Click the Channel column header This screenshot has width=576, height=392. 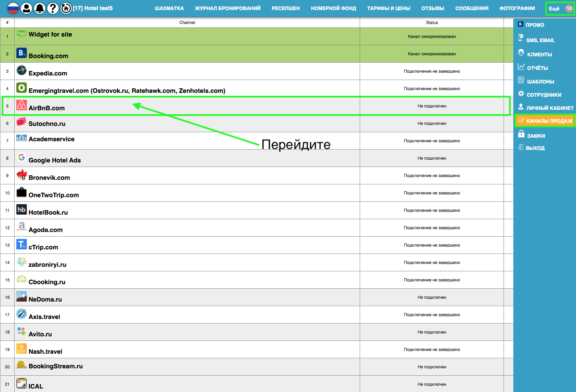pos(187,23)
